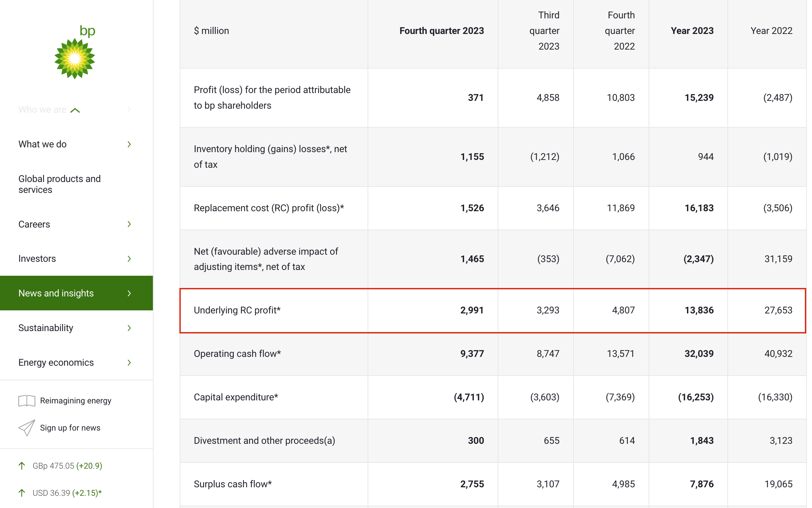Screen dimensions: 812x508
Task: Open the Reimagining energy link
Action: [75, 401]
